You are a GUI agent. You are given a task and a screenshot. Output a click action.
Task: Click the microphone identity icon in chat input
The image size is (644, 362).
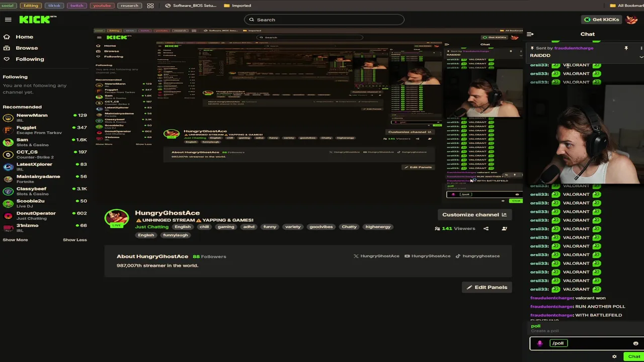coord(540,343)
